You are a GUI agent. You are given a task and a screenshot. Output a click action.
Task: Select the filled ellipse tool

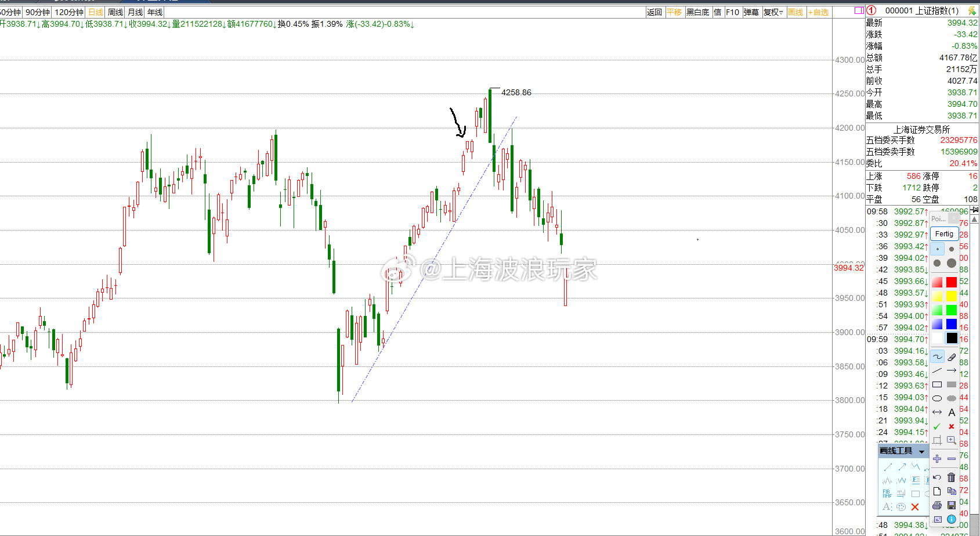pyautogui.click(x=952, y=398)
